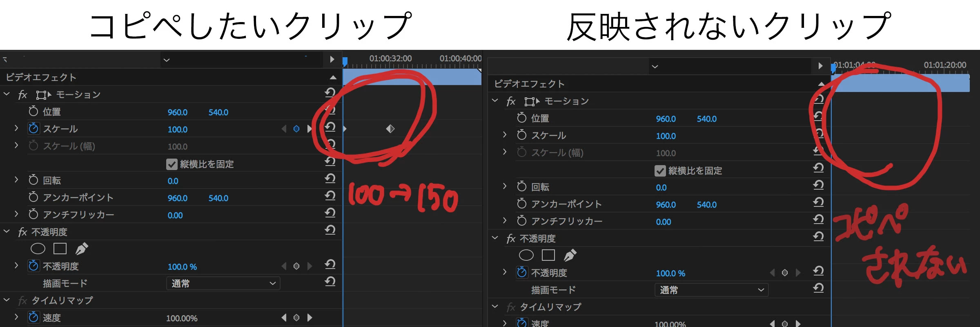This screenshot has width=980, height=327.
Task: Expand Scale property in right panel
Action: [x=505, y=135]
